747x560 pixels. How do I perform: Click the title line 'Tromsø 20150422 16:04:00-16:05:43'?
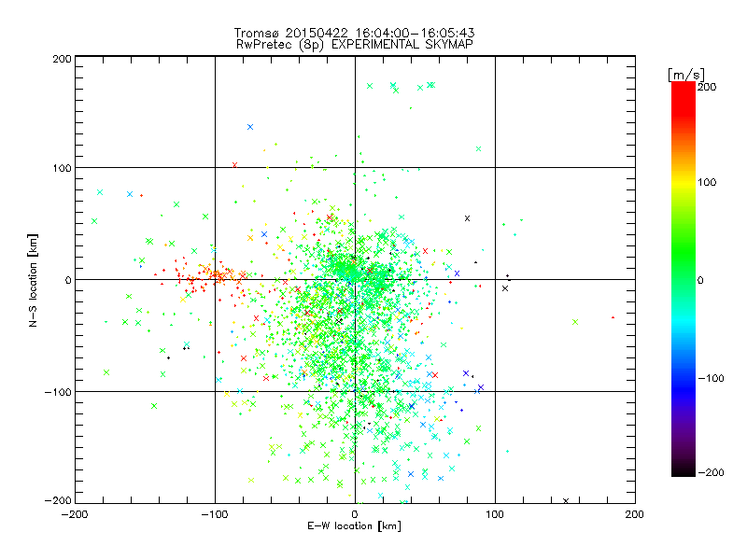pos(354,33)
